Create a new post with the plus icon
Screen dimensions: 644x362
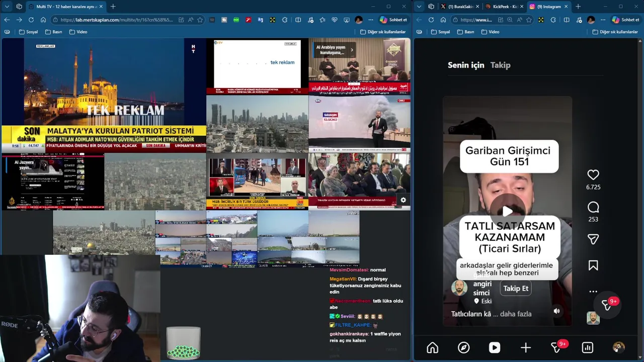526,347
